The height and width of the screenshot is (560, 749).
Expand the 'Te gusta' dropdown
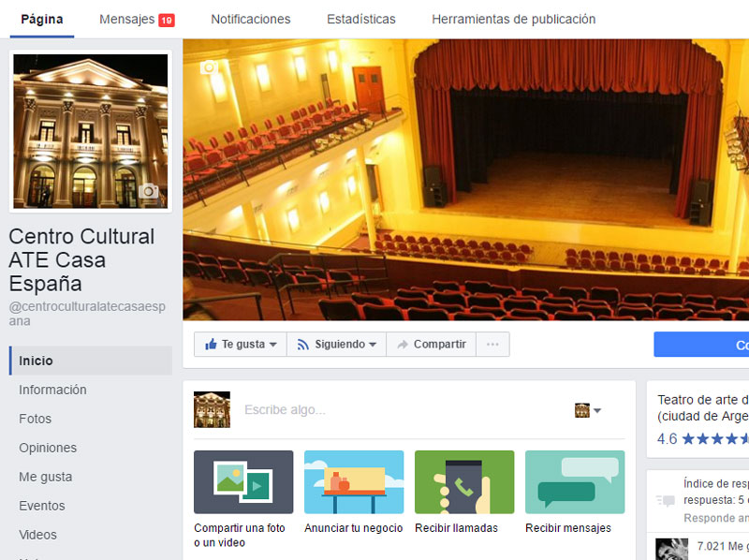[x=241, y=345]
